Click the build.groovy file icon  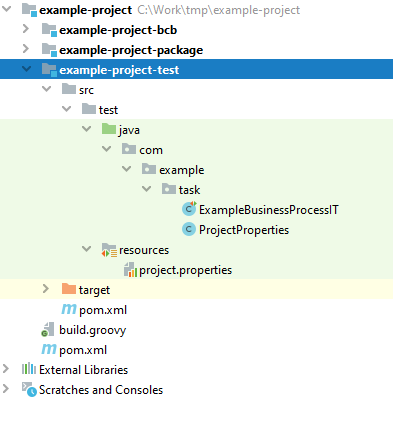point(48,330)
